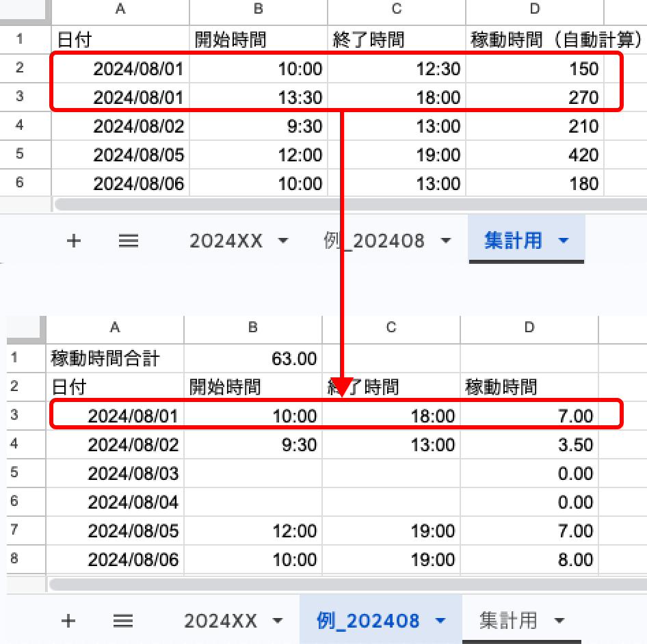Switch to 2024XX tab in lower spreadsheet
Image resolution: width=647 pixels, height=644 pixels.
pos(220,621)
